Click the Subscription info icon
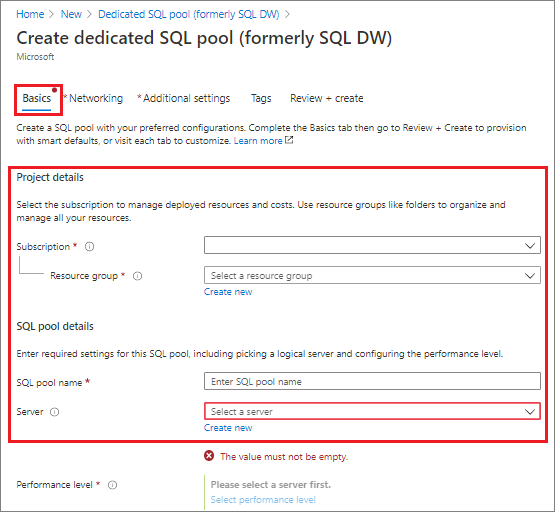Image resolution: width=557 pixels, height=512 pixels. (x=90, y=246)
